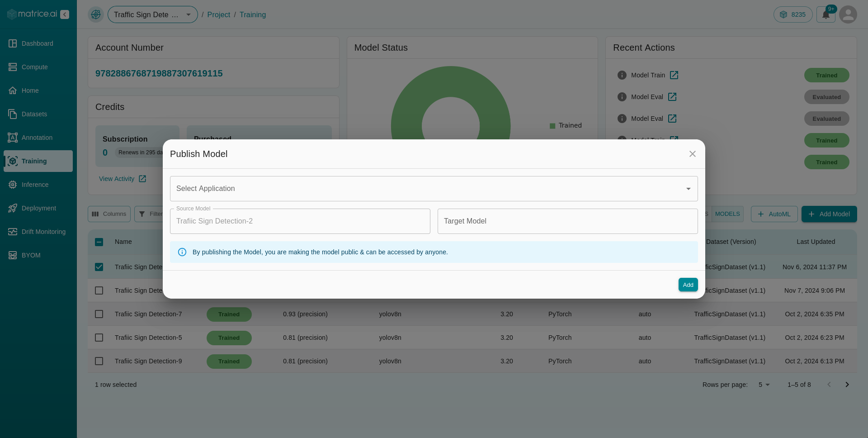Click the Trained legend swatch in Model Status
Viewport: 868px width, 438px height.
[552, 126]
